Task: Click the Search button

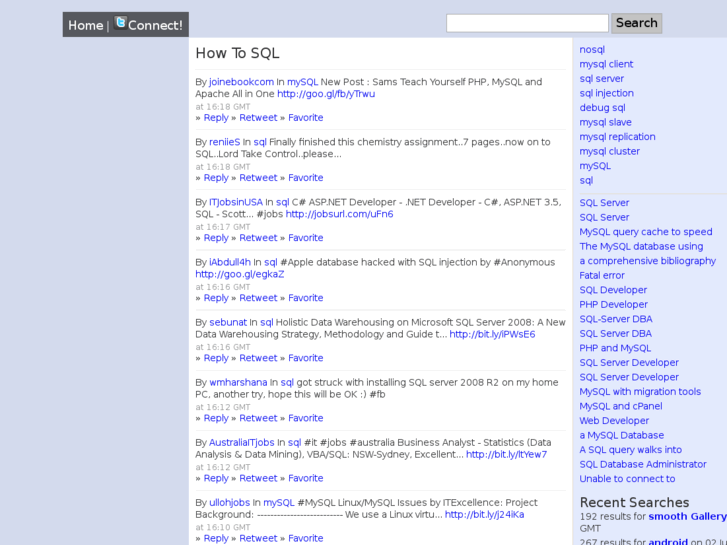Action: tap(637, 23)
